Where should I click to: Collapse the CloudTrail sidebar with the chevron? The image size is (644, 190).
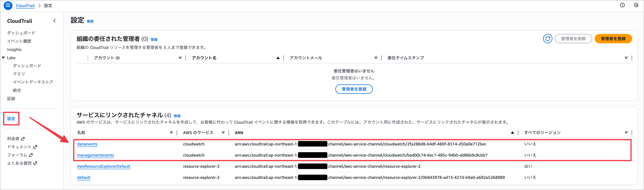(54, 21)
